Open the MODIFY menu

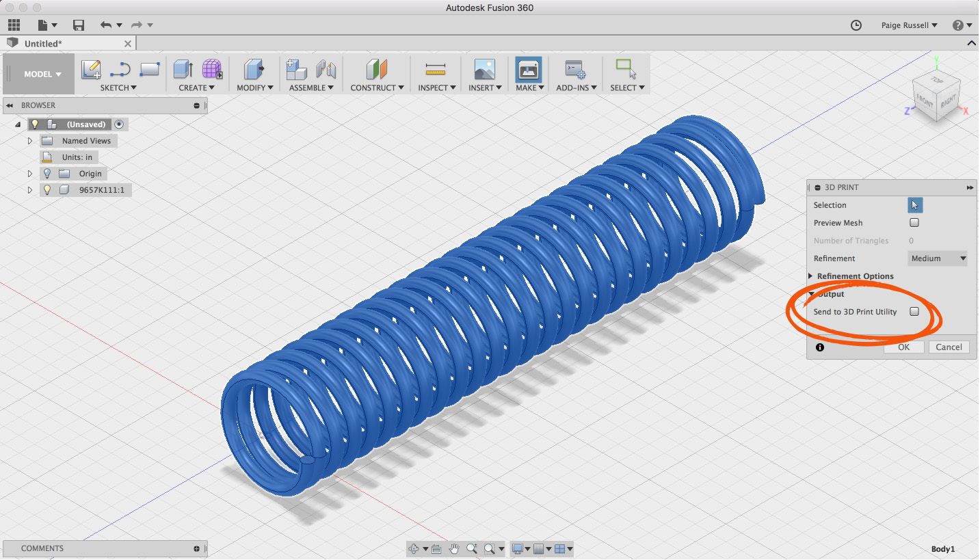(x=255, y=88)
